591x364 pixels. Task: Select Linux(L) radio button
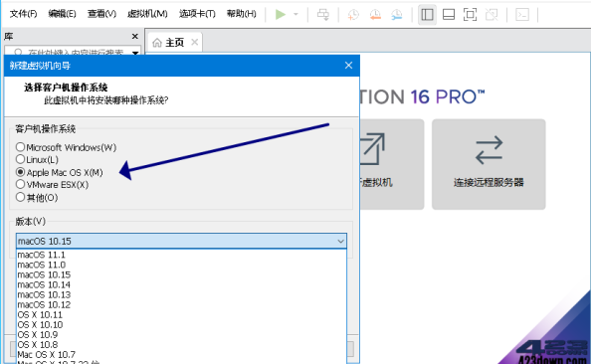tap(38, 159)
